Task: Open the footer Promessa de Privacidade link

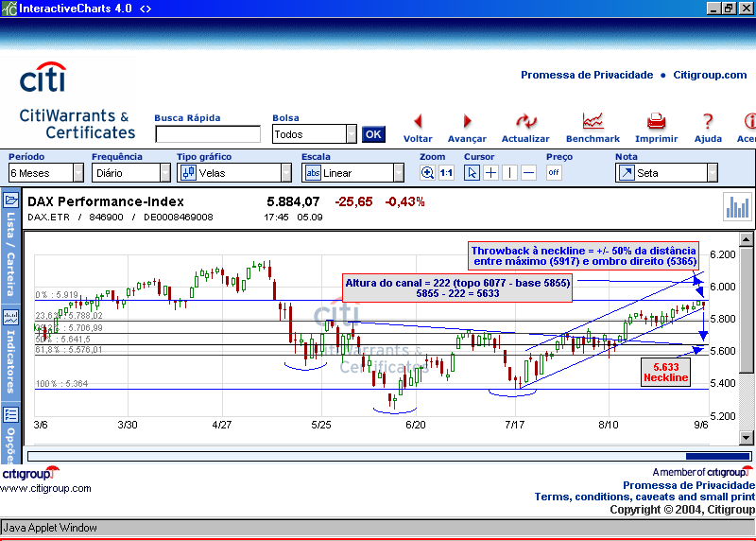Action: point(689,485)
